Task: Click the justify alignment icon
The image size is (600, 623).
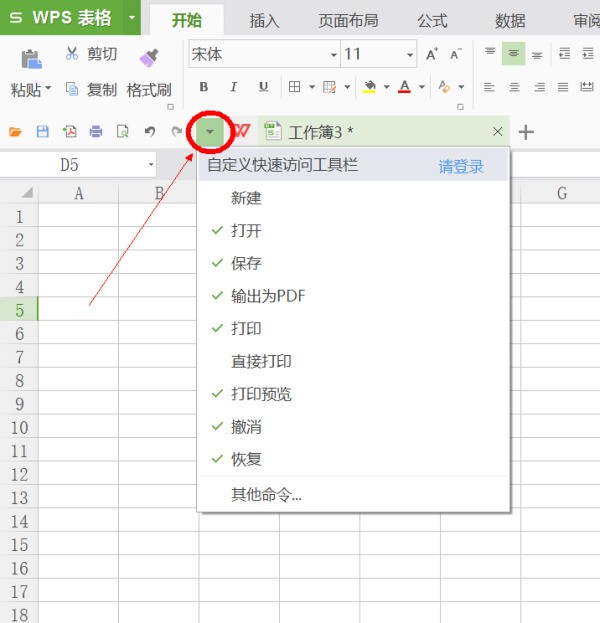Action: [x=563, y=87]
